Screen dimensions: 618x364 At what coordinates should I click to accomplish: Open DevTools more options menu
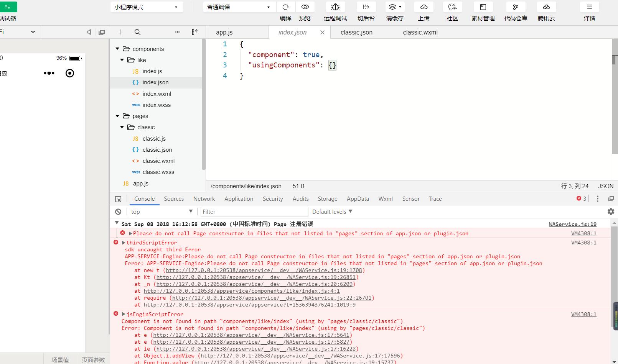coord(597,198)
